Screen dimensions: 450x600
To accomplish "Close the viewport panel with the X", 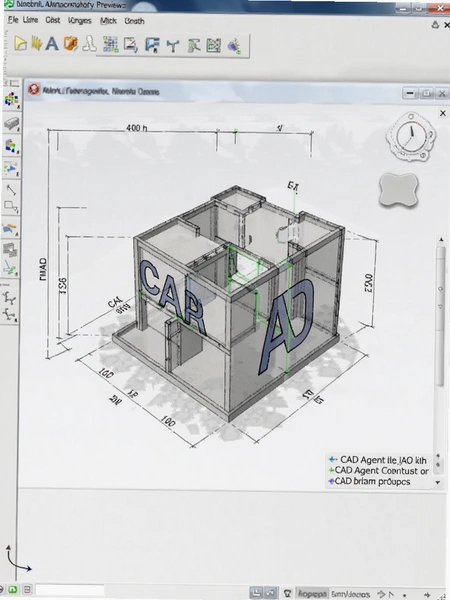I will pos(443,113).
